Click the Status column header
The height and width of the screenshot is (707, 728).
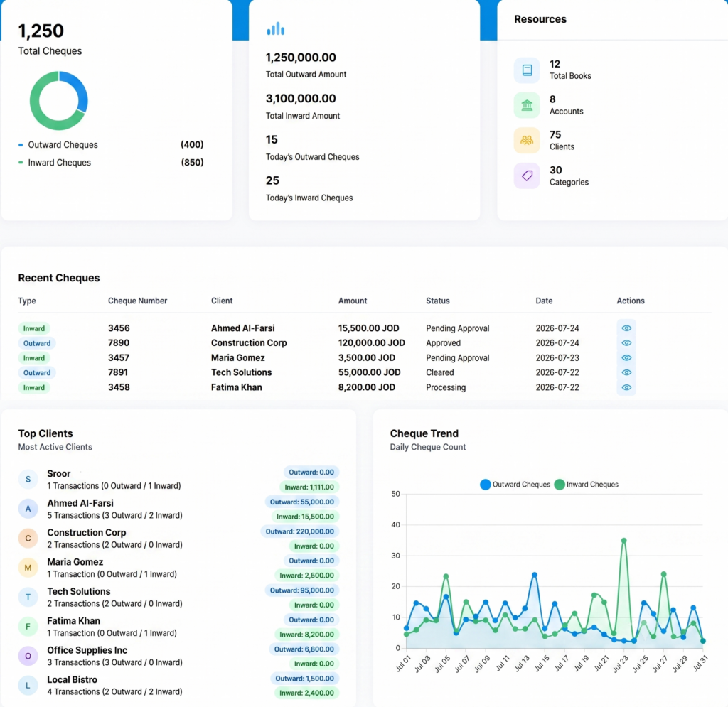tap(438, 301)
